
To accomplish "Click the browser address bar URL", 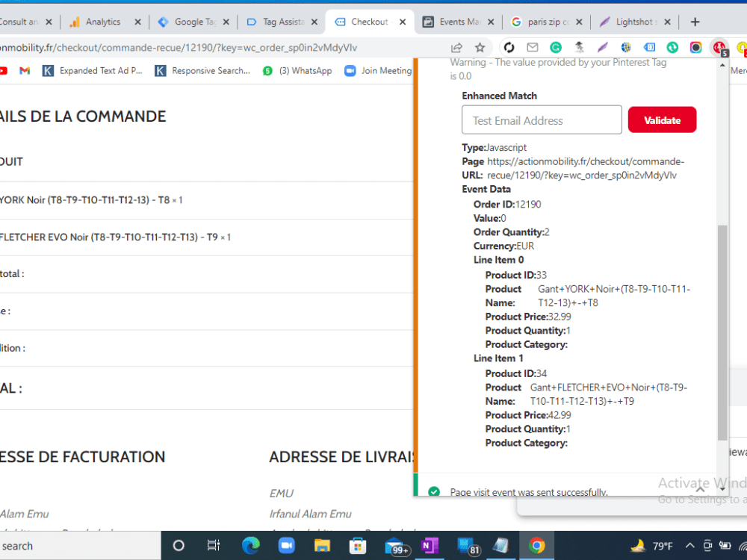I will point(179,48).
